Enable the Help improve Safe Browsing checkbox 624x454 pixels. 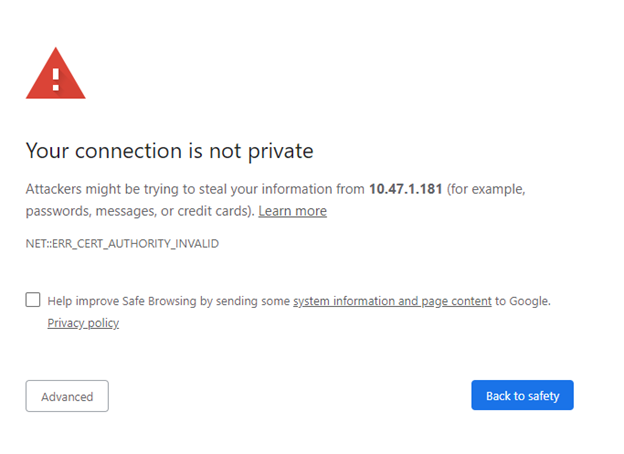click(x=33, y=299)
